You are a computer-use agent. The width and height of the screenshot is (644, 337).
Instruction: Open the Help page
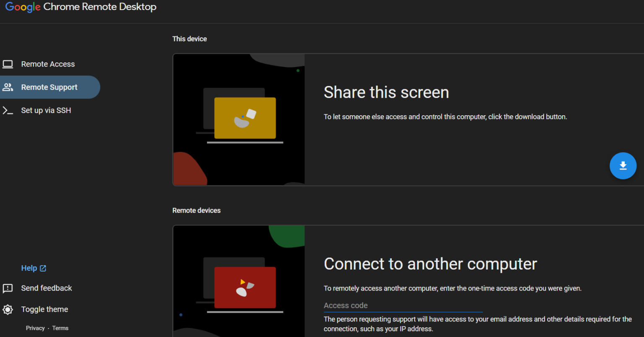tap(29, 267)
